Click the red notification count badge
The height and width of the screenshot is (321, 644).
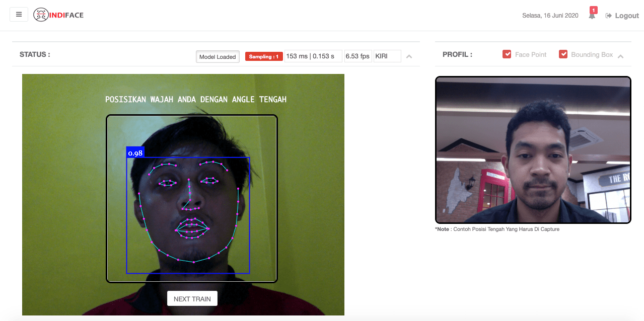click(594, 10)
